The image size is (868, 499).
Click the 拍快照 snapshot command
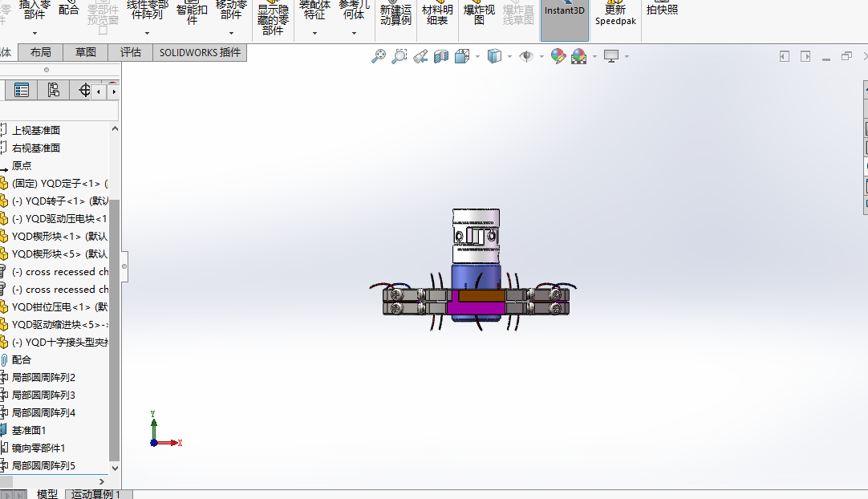click(x=662, y=10)
